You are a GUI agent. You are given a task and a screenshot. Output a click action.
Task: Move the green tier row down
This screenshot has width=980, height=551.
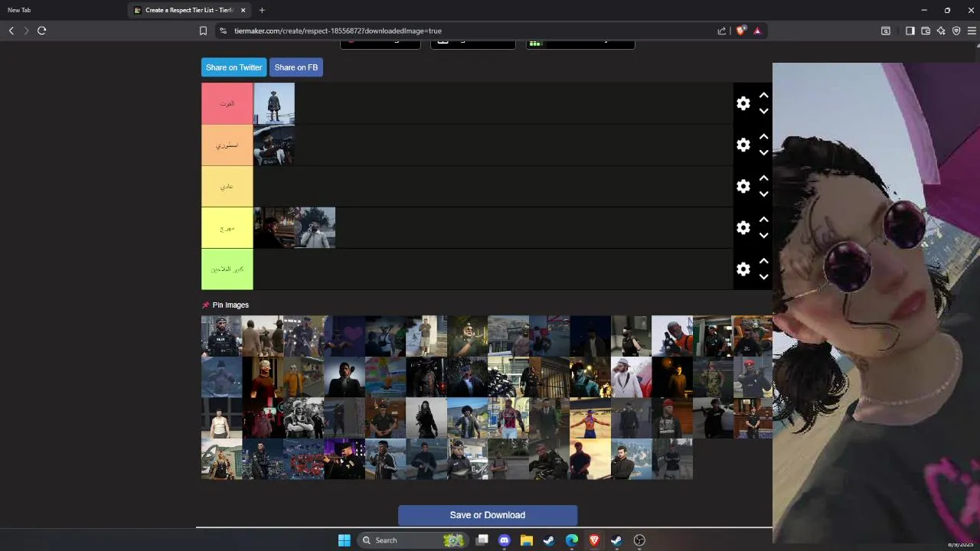(x=763, y=277)
